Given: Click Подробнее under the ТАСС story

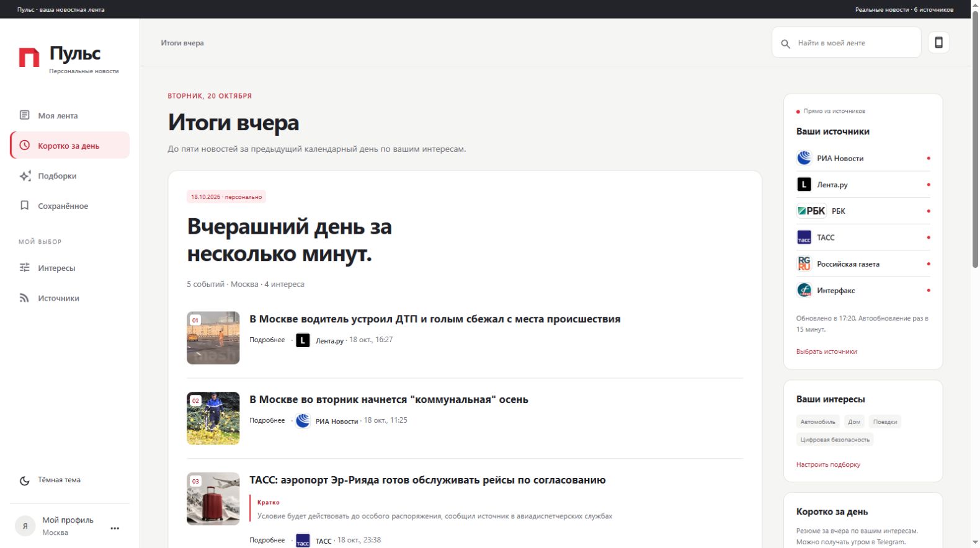Looking at the screenshot, I should tap(267, 540).
